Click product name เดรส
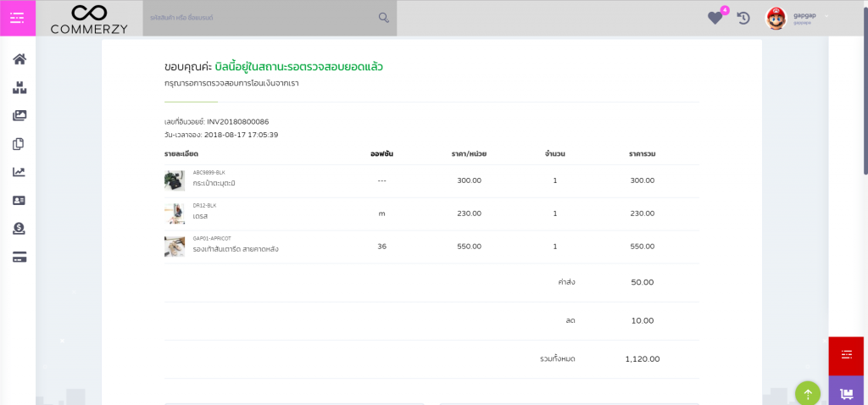868x405 pixels. (x=200, y=216)
